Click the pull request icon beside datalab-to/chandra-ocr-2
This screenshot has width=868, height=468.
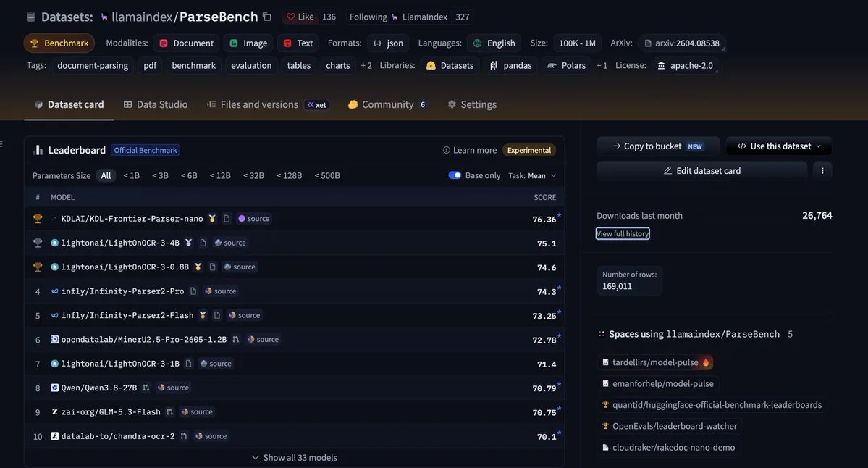tap(184, 436)
